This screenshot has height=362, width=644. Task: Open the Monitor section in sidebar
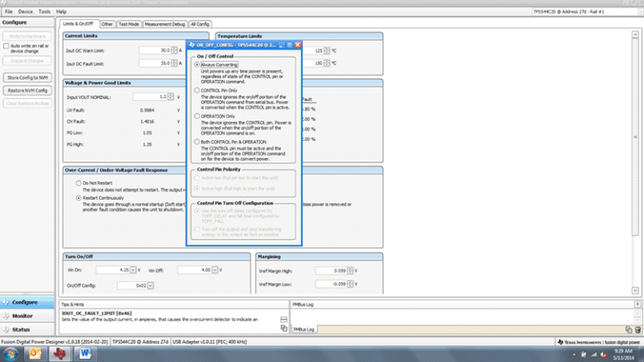(27, 316)
